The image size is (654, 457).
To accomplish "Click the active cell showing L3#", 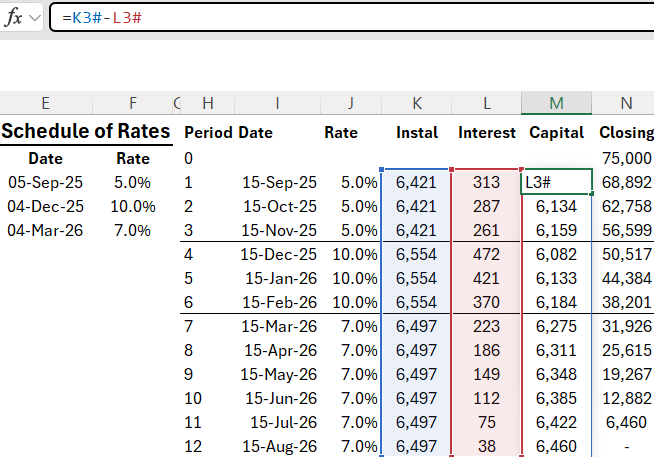I will point(556,182).
